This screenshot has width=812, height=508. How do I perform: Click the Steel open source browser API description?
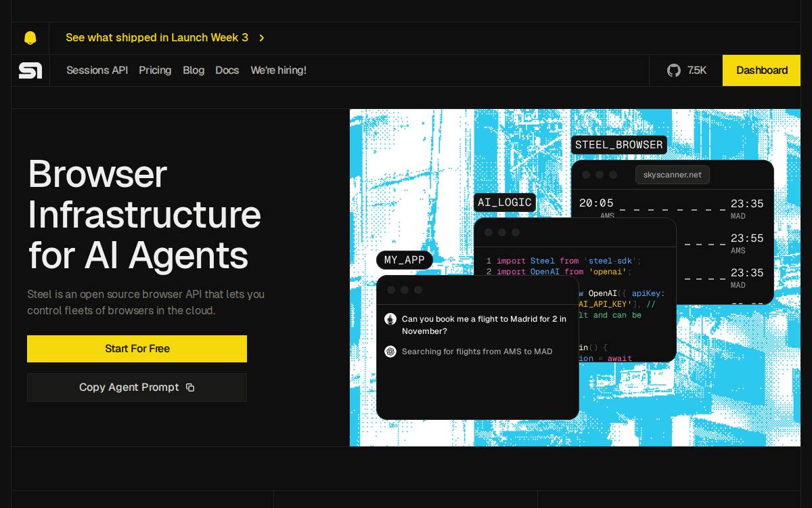145,302
